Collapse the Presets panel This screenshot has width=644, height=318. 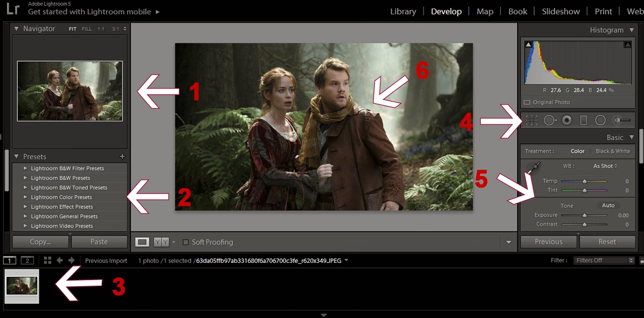[16, 157]
